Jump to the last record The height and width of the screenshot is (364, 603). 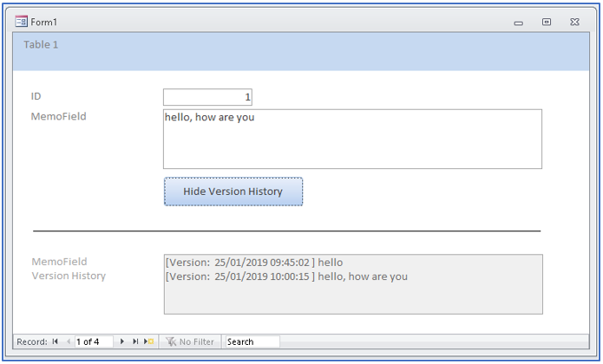coord(135,341)
